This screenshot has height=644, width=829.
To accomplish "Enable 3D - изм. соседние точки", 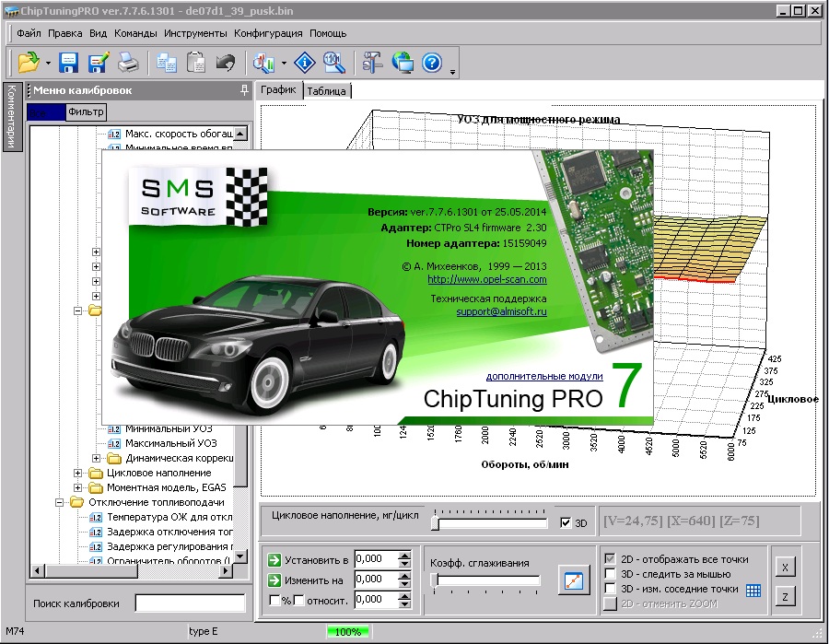I will click(x=610, y=589).
